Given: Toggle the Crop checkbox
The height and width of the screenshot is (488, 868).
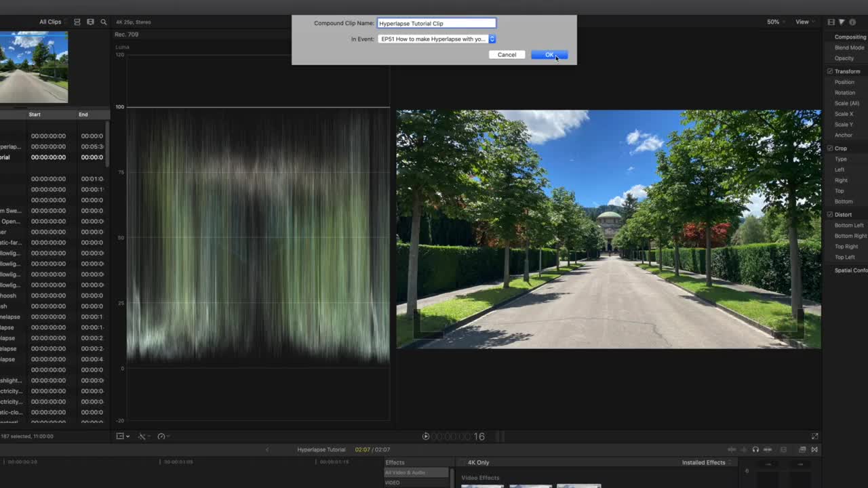Looking at the screenshot, I should pyautogui.click(x=830, y=148).
